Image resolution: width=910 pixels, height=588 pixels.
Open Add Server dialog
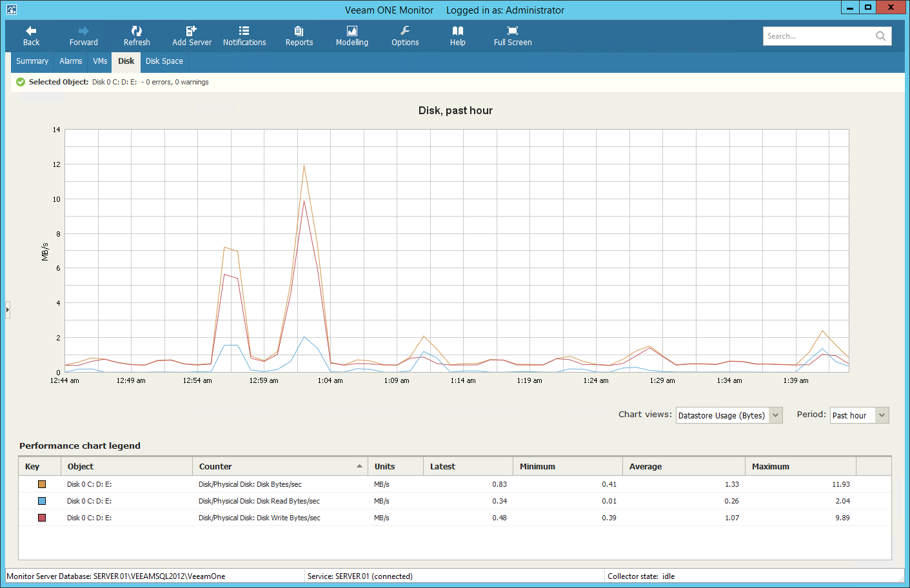(192, 36)
